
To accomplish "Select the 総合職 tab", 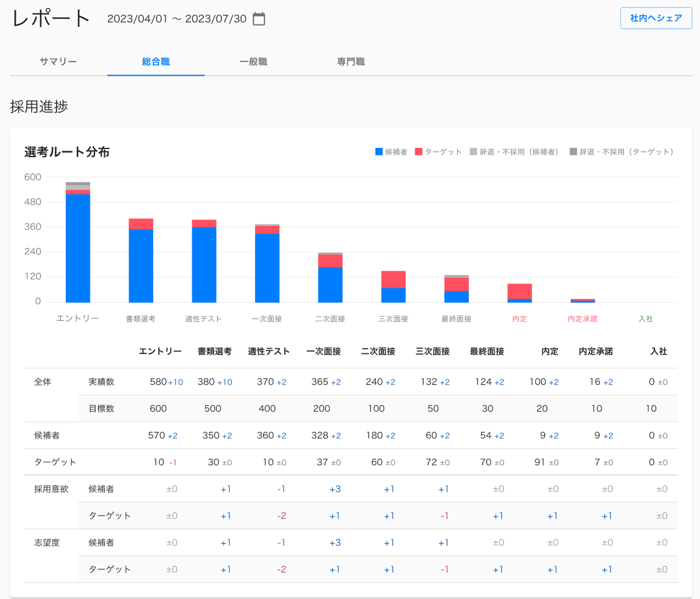I will coord(156,62).
